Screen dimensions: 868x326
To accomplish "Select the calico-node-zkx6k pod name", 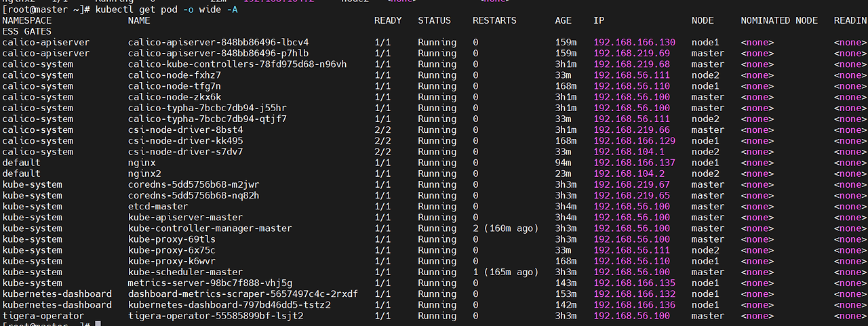I will click(174, 97).
